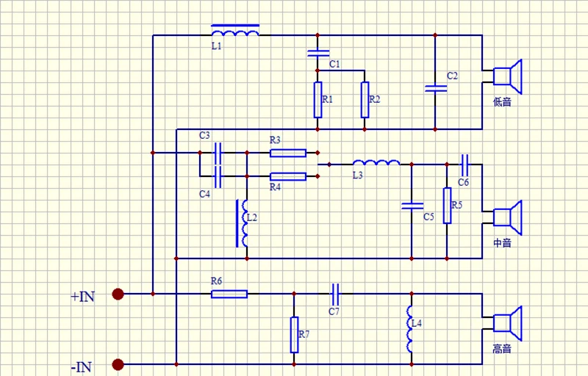This screenshot has width=588, height=376.
Task: Click the junction node between C1 and R1
Action: pyautogui.click(x=318, y=70)
